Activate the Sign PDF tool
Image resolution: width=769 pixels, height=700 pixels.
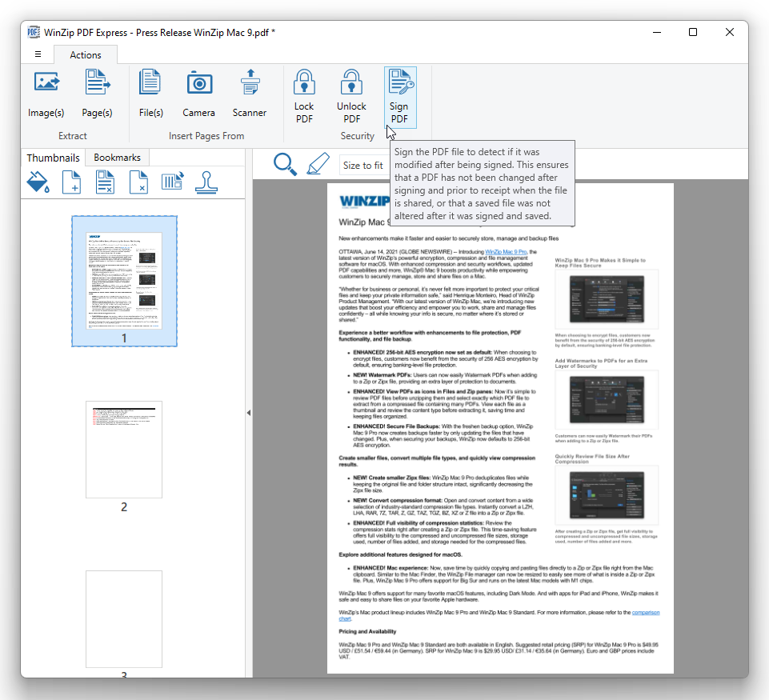click(x=399, y=94)
